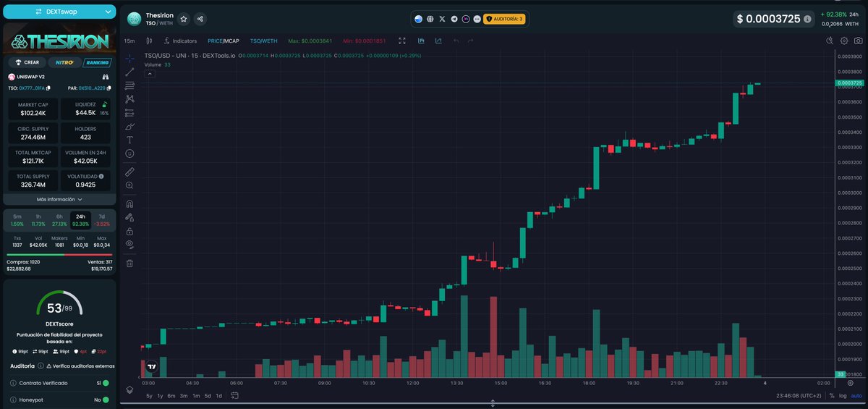This screenshot has height=409, width=868.
Task: Share the Thesirion pair page
Action: tap(200, 20)
